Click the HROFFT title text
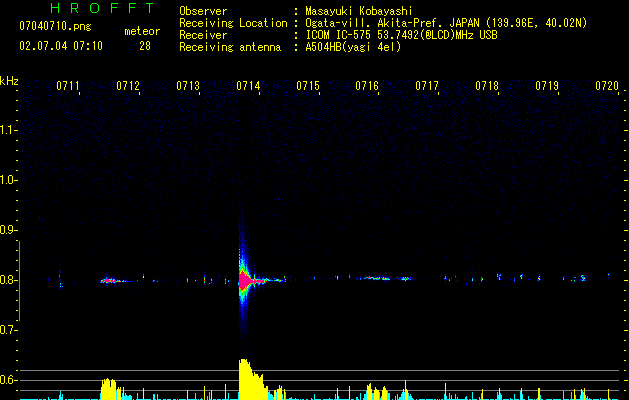The width and height of the screenshot is (629, 400). coord(102,8)
